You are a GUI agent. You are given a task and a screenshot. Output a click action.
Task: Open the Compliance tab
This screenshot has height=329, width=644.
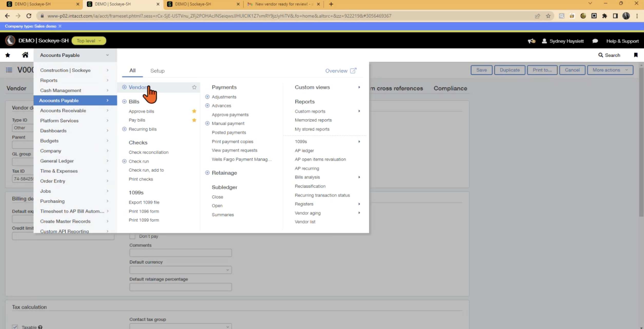pos(450,88)
